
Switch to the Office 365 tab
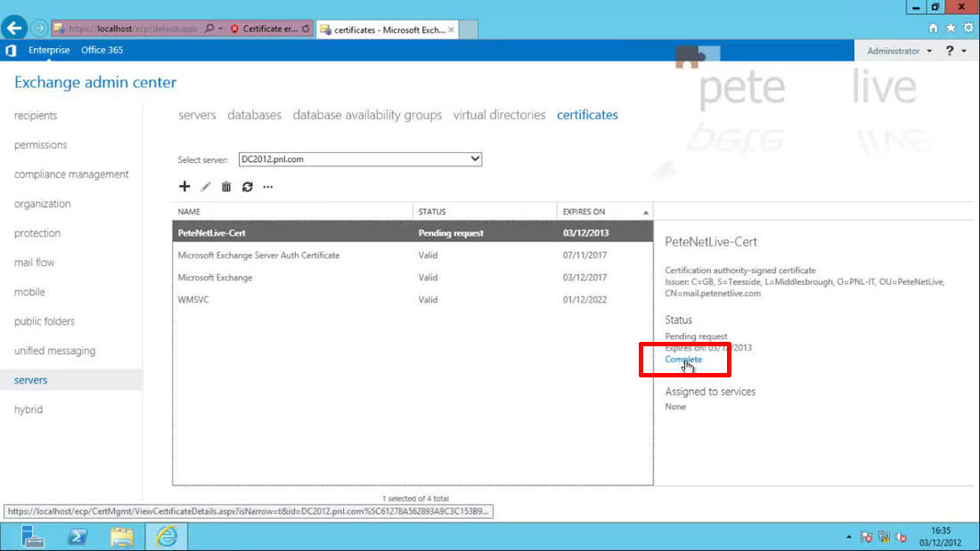pyautogui.click(x=102, y=50)
